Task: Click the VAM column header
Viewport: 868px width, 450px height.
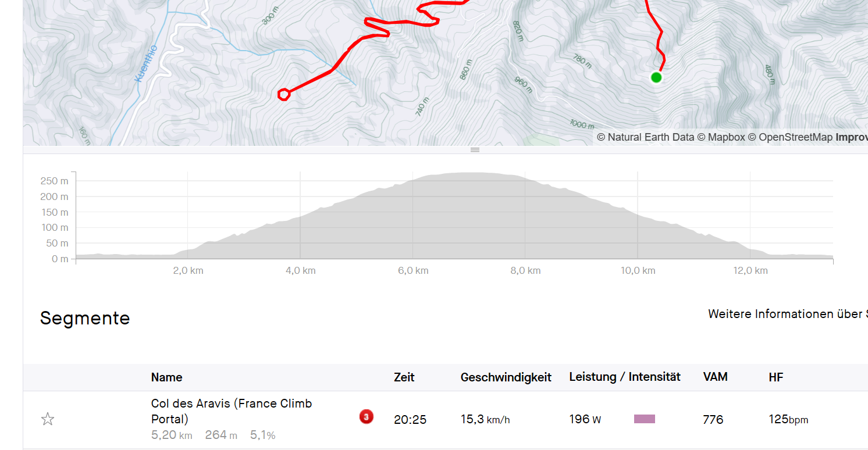Action: [715, 377]
